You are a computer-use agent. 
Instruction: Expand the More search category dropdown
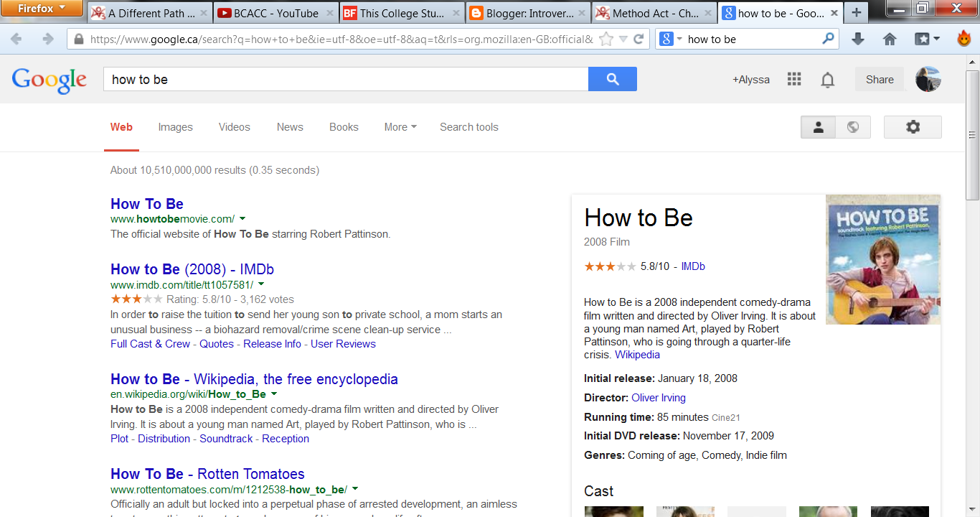click(400, 127)
